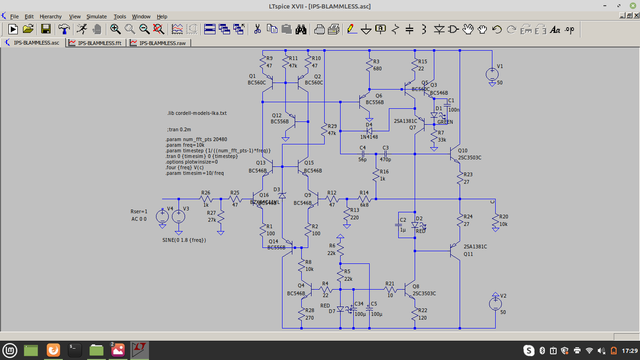The image size is (640, 360).
Task: Click the New Schematic toolbar icon
Action: (x=13, y=29)
